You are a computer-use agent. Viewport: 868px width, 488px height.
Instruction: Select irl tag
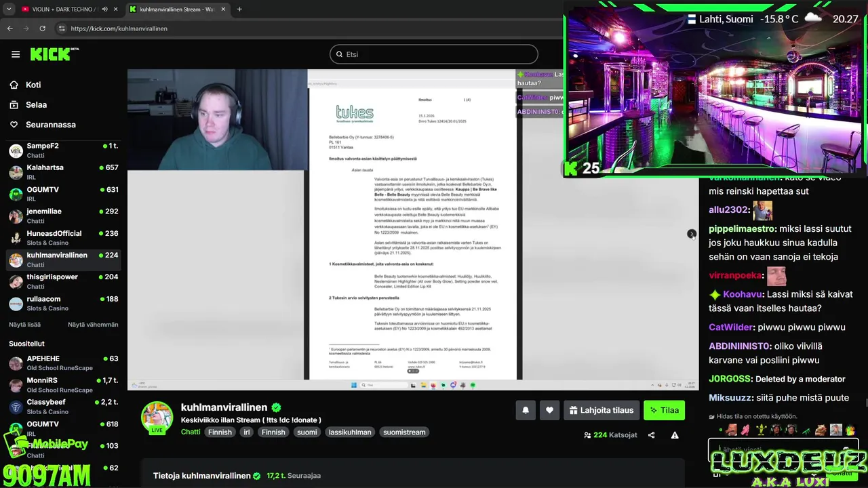pyautogui.click(x=247, y=432)
